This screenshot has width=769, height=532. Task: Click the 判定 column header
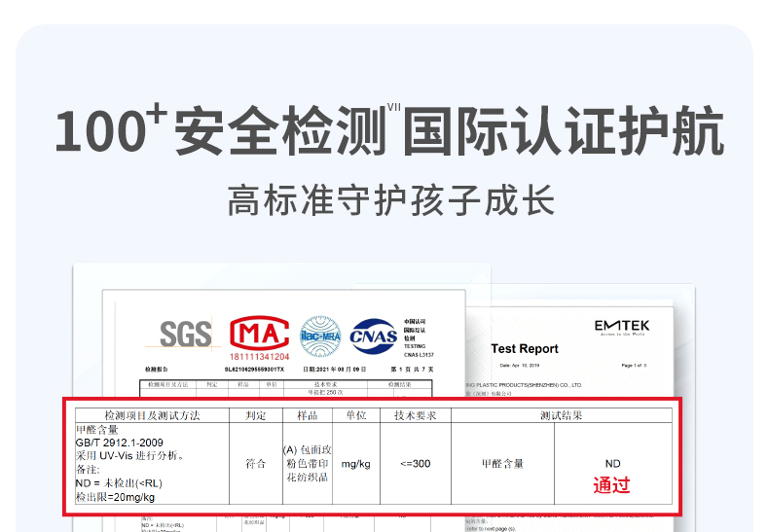(x=256, y=415)
